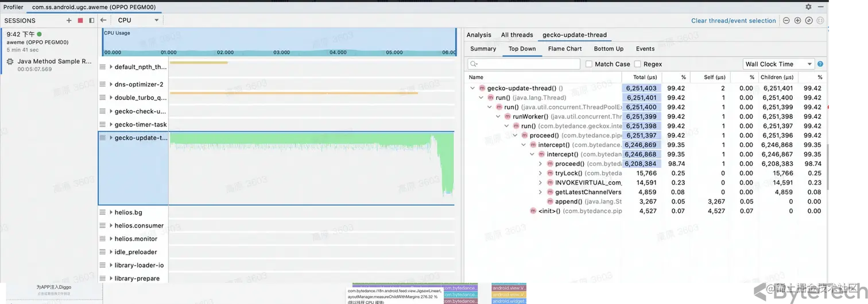Hide the Sessions panel with layout icon
The image size is (868, 304).
click(91, 20)
